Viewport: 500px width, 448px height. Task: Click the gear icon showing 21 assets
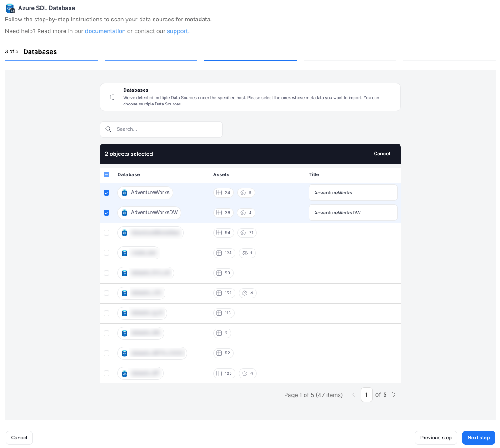[243, 233]
